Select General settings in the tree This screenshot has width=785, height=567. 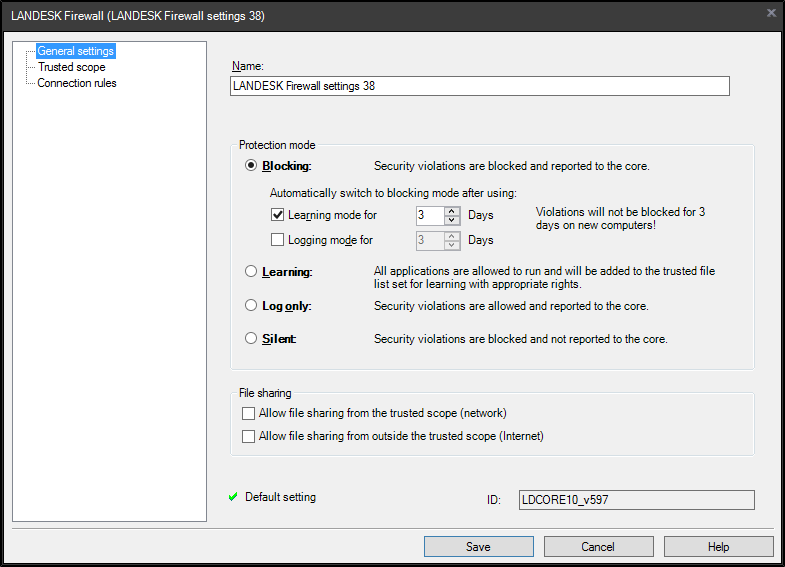(x=75, y=51)
